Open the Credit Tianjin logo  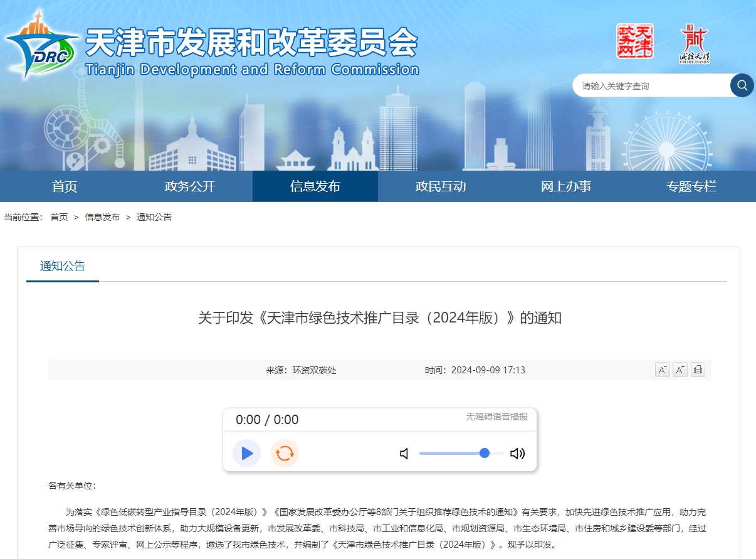click(694, 45)
